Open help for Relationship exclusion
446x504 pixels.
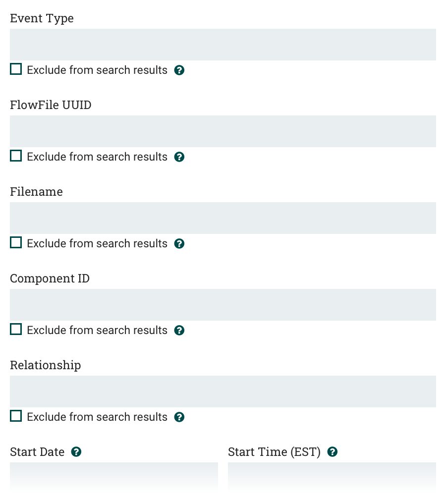tap(179, 417)
